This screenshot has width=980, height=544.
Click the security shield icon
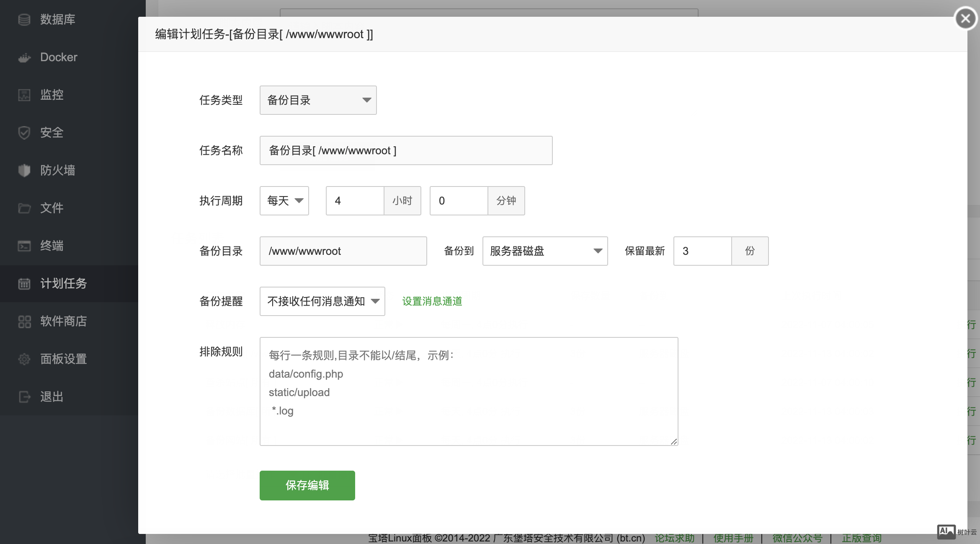pyautogui.click(x=24, y=133)
